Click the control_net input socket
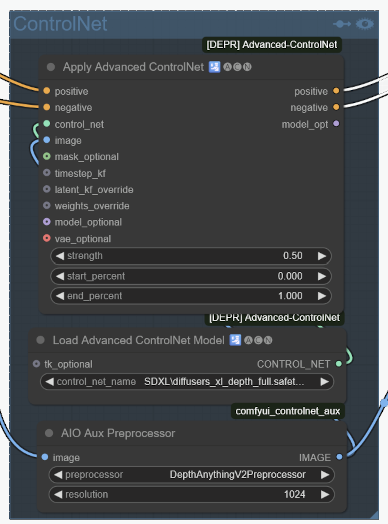The width and height of the screenshot is (388, 524). (47, 124)
